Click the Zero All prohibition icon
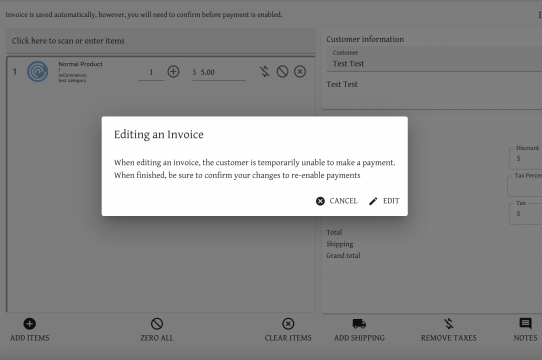The width and height of the screenshot is (542, 360). coord(157,324)
